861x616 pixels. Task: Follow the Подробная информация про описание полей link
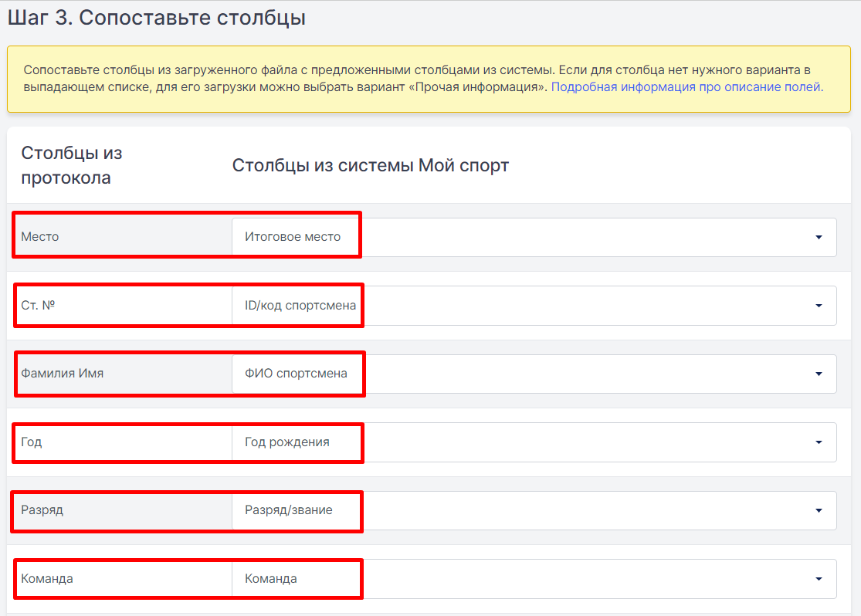[687, 86]
